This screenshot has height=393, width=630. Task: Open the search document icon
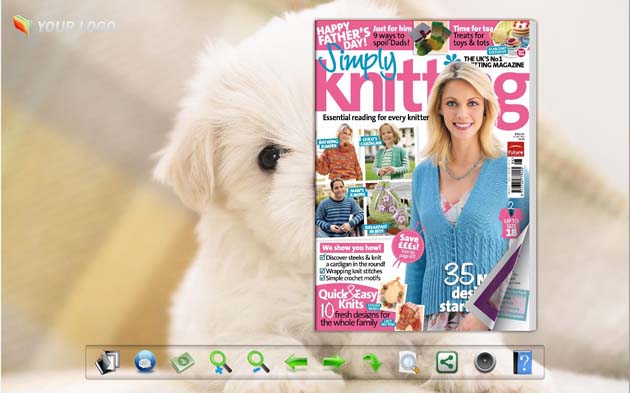pos(409,362)
